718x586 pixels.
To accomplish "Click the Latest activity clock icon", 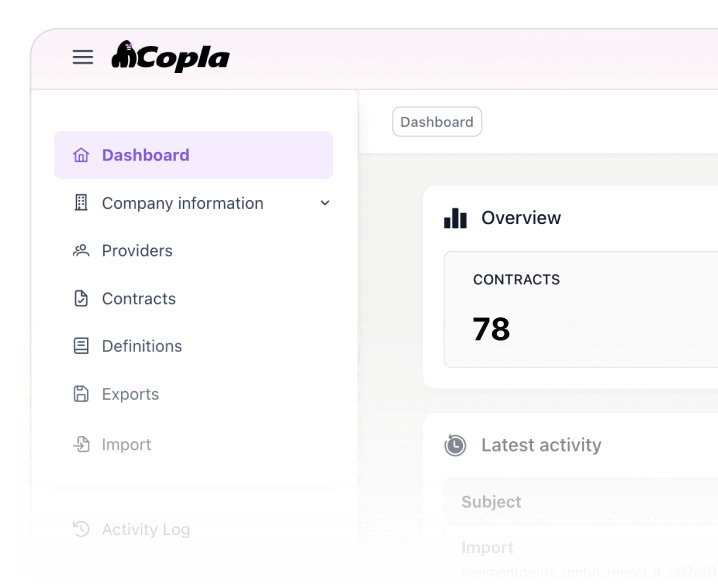I will 455,445.
